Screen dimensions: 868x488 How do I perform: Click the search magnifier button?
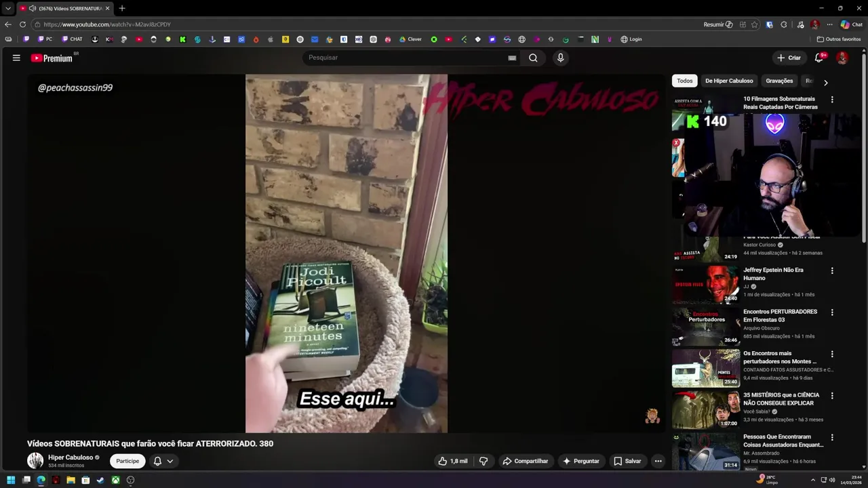tap(533, 58)
